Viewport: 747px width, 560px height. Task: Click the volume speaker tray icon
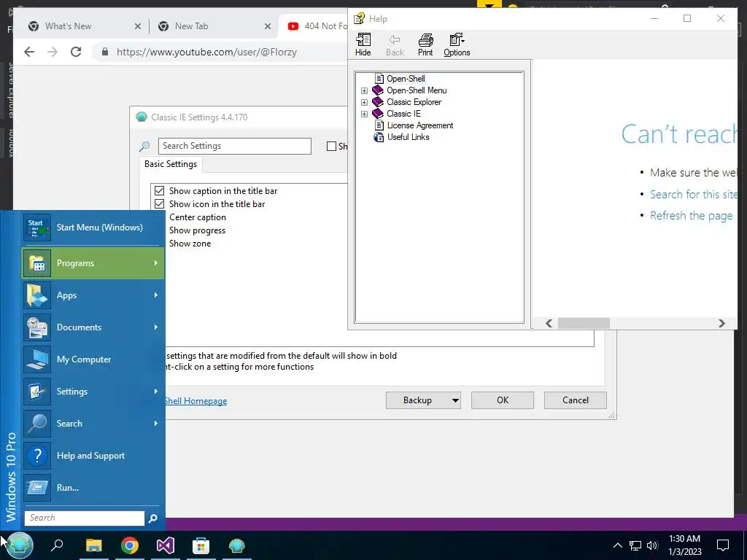pyautogui.click(x=653, y=545)
